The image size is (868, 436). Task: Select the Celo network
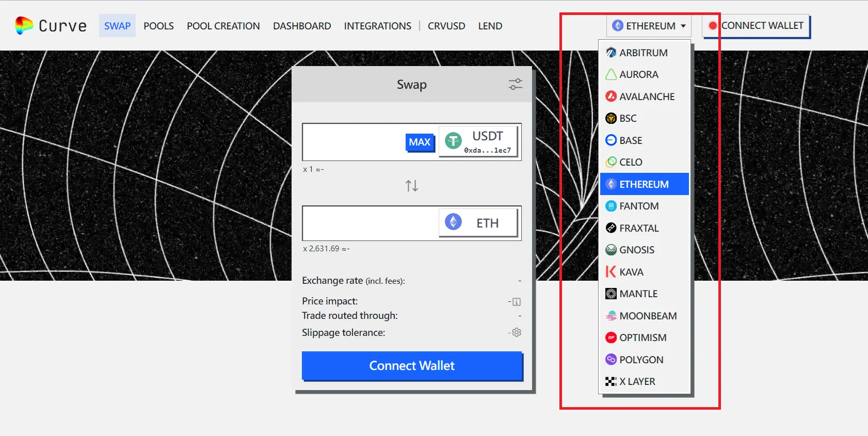pos(645,162)
